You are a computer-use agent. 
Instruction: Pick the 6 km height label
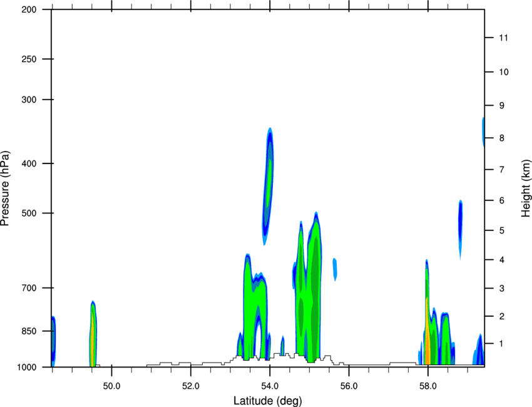pyautogui.click(x=502, y=200)
